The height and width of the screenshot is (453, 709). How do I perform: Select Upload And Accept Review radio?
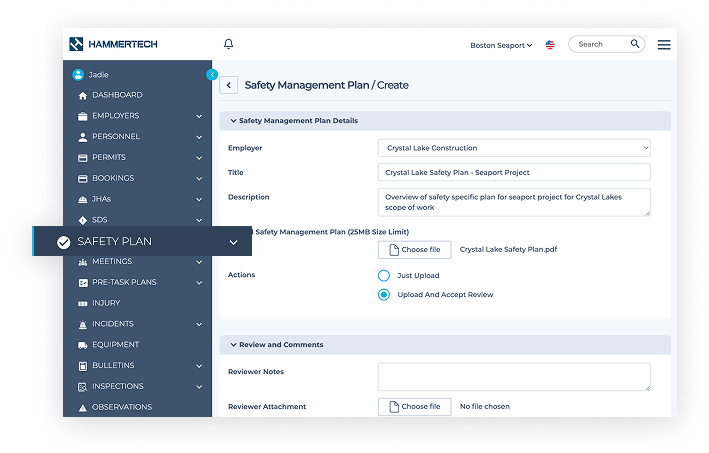tap(383, 295)
